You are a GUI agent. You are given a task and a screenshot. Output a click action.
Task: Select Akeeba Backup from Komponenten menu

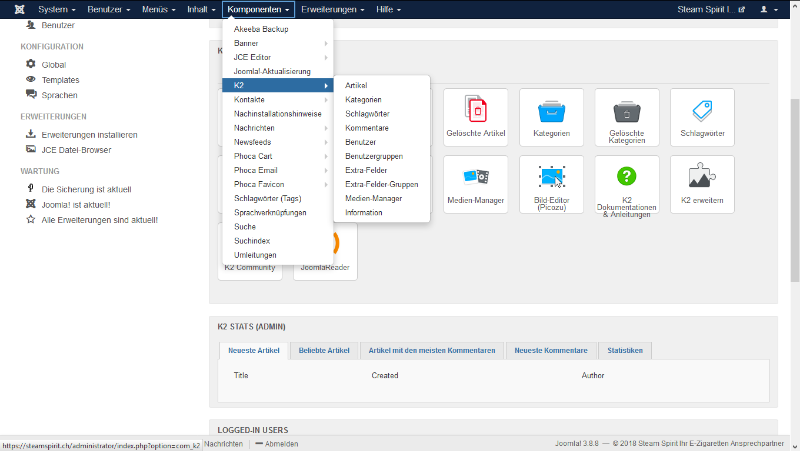pyautogui.click(x=278, y=29)
